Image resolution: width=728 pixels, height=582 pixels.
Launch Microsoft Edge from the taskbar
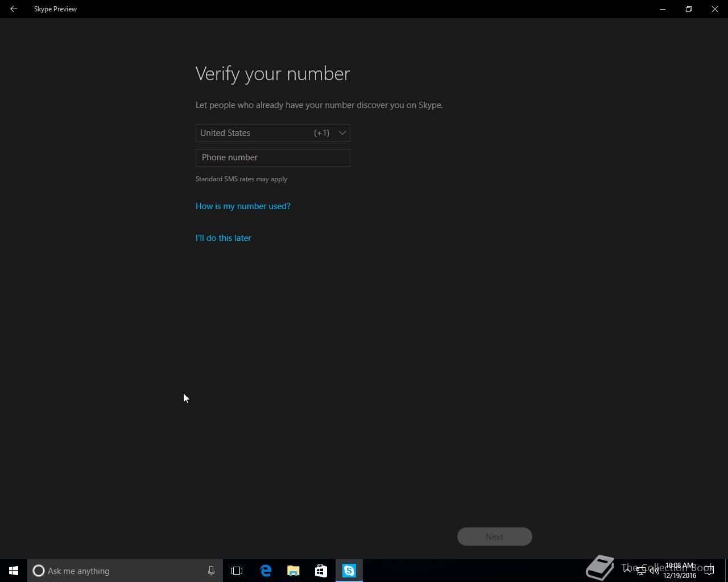pyautogui.click(x=266, y=571)
